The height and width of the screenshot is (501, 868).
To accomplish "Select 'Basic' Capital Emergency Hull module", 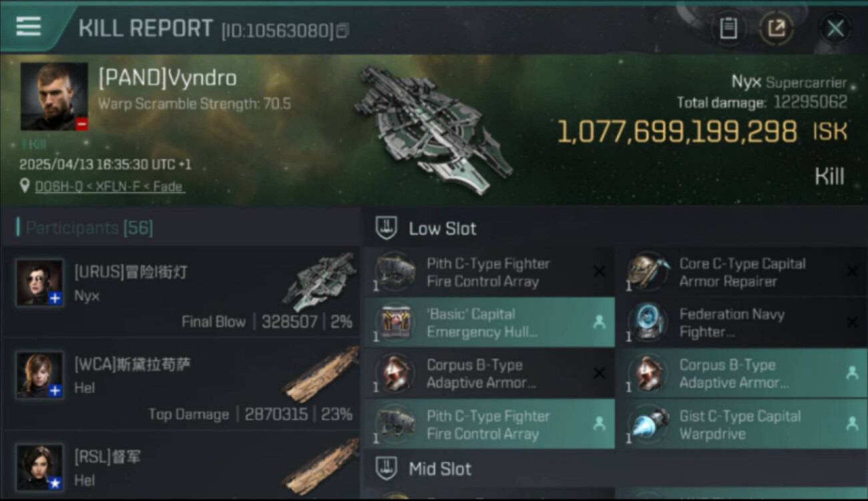I will pyautogui.click(x=488, y=323).
